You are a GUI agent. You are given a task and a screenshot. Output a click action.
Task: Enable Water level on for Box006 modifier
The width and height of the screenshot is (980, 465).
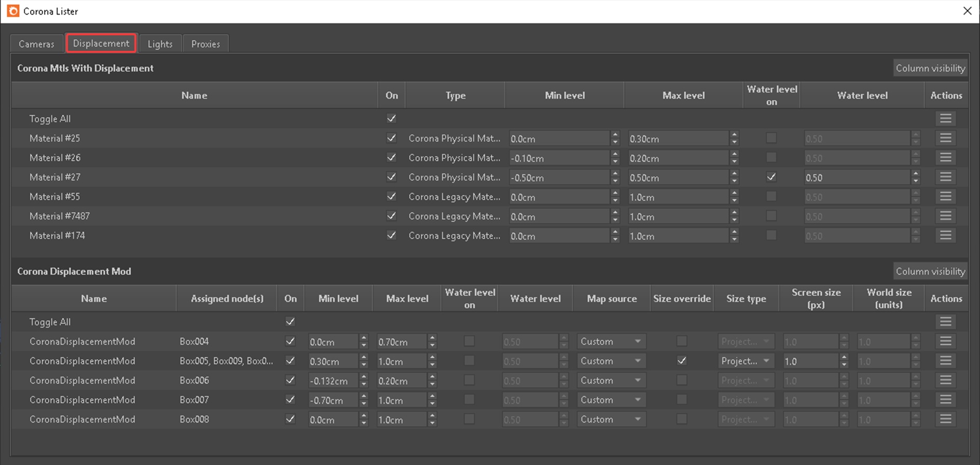tap(469, 380)
